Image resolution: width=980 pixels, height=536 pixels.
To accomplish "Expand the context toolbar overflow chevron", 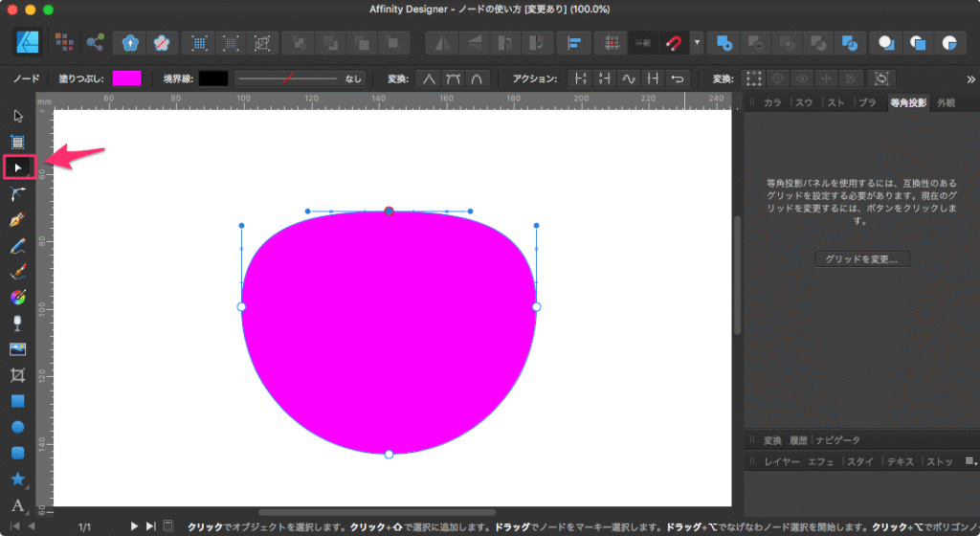I will [970, 78].
